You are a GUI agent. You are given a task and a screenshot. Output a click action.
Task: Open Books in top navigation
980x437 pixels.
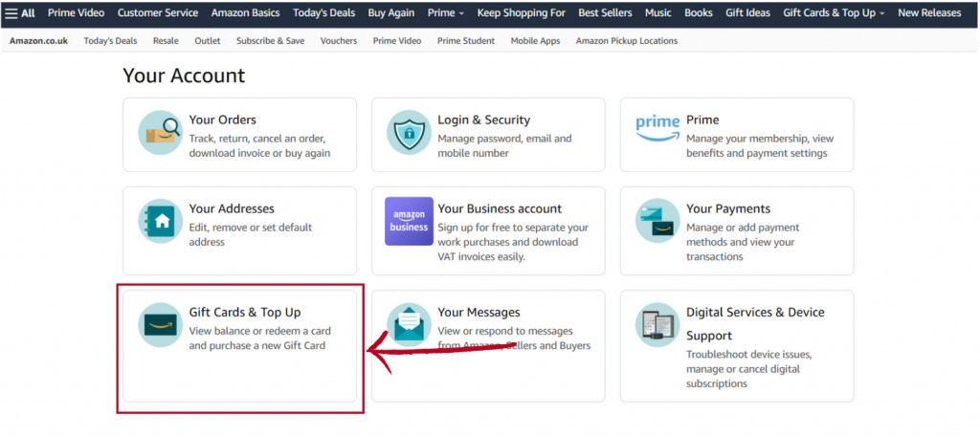tap(698, 12)
